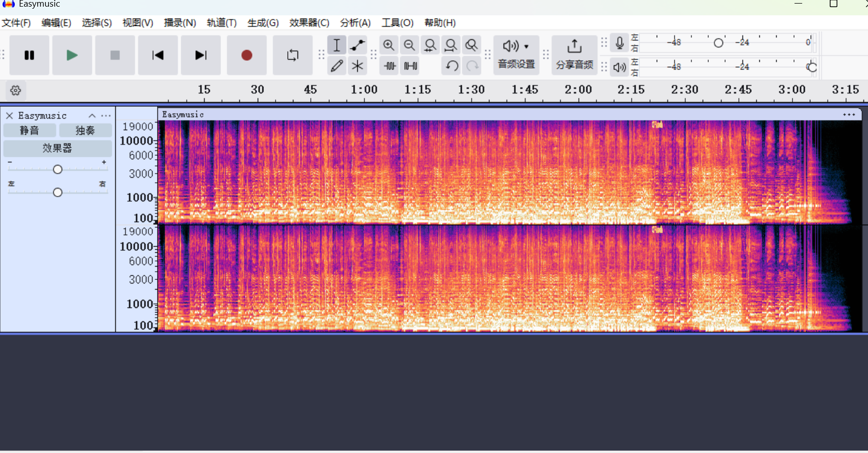Adjust the playback level slider knob
The height and width of the screenshot is (453, 868).
(812, 67)
